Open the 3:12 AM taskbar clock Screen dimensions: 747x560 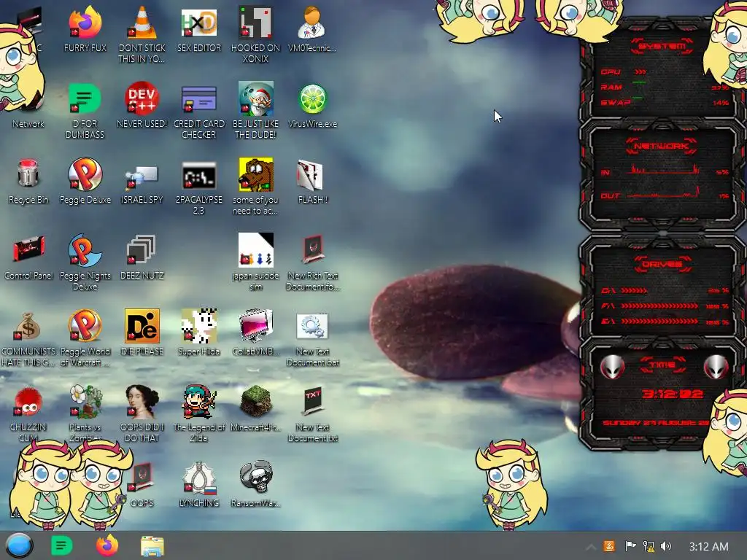coord(708,547)
